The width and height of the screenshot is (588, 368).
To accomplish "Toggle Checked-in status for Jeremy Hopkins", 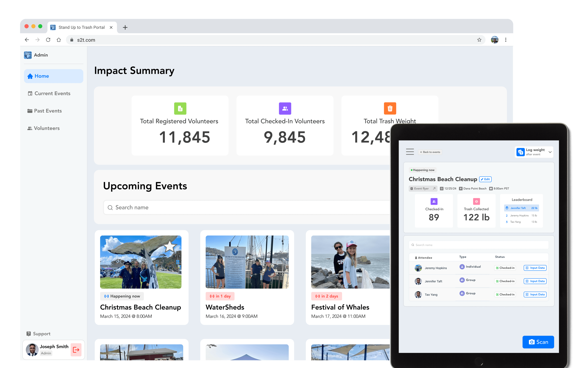I will click(505, 268).
